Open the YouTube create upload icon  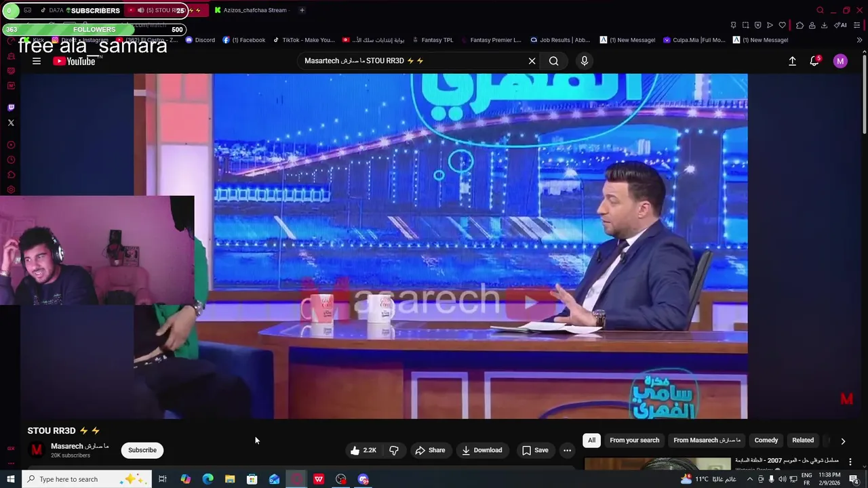[x=792, y=61]
